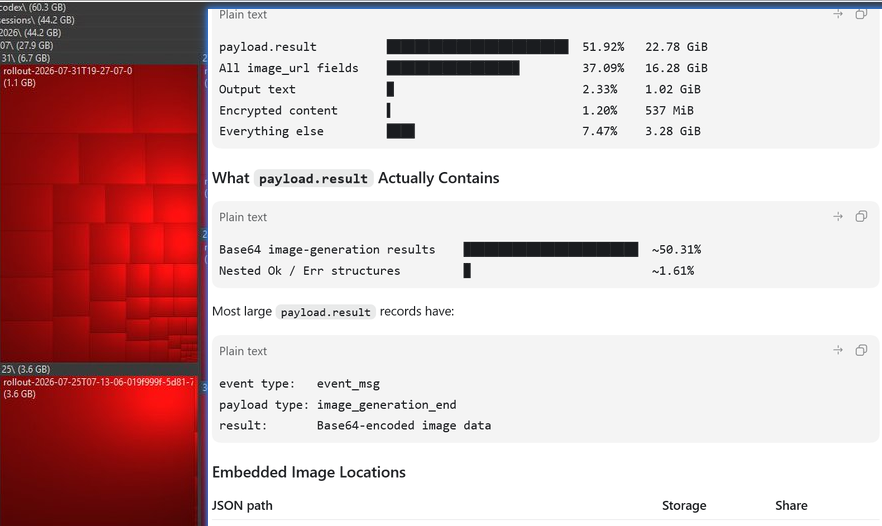The height and width of the screenshot is (526, 882).
Task: Click the Storage column header
Action: click(x=684, y=505)
